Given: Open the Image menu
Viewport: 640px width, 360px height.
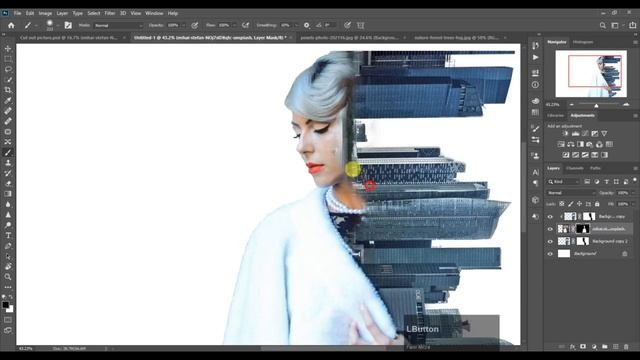Looking at the screenshot, I should point(45,13).
